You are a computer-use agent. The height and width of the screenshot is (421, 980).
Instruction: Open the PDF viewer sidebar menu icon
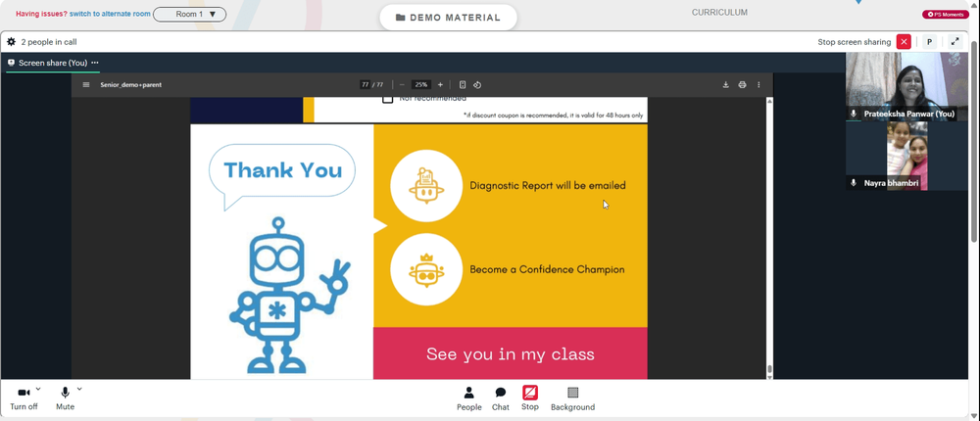[x=86, y=85]
